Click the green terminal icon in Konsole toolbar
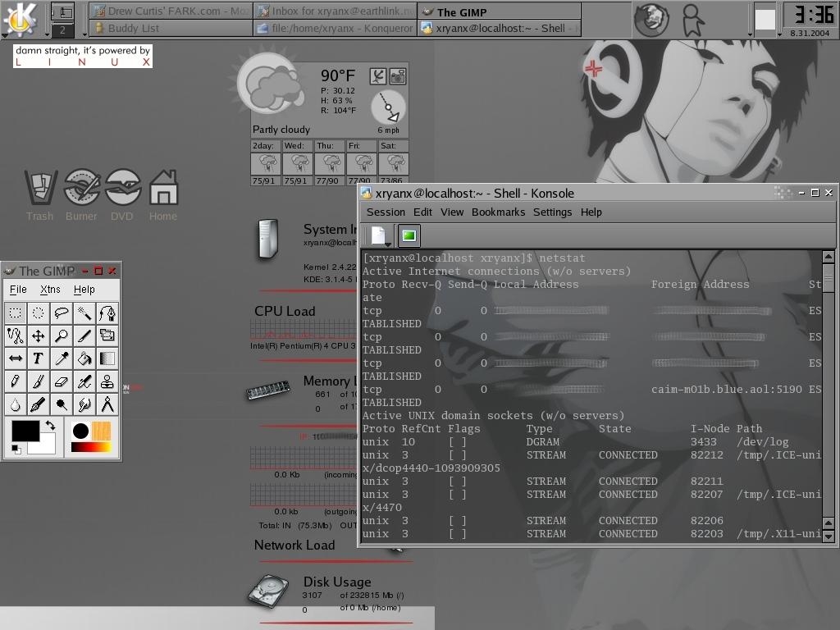Image resolution: width=840 pixels, height=630 pixels. (x=409, y=235)
